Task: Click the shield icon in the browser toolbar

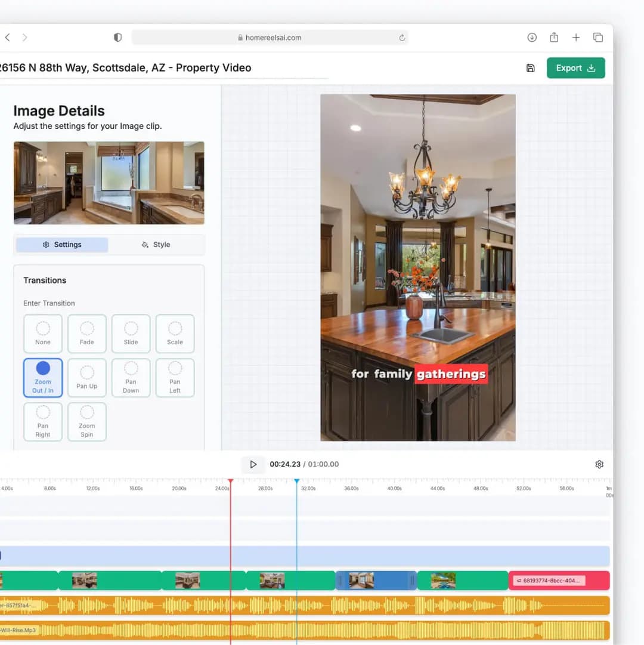Action: tap(117, 37)
